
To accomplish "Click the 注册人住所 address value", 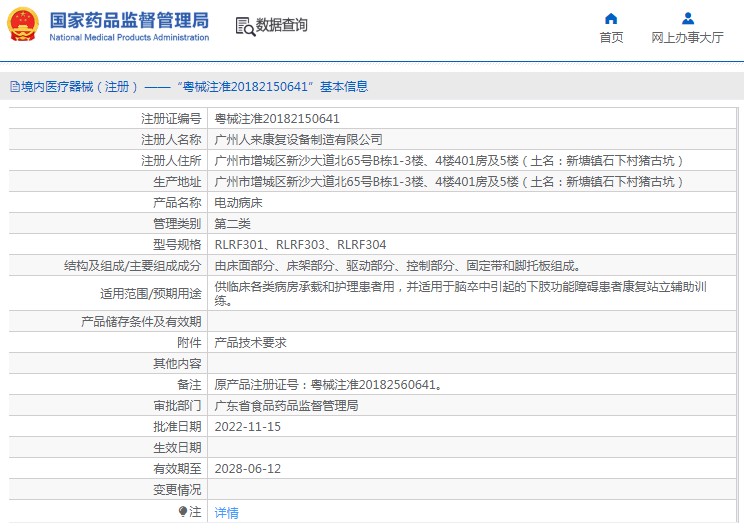I will [449, 161].
